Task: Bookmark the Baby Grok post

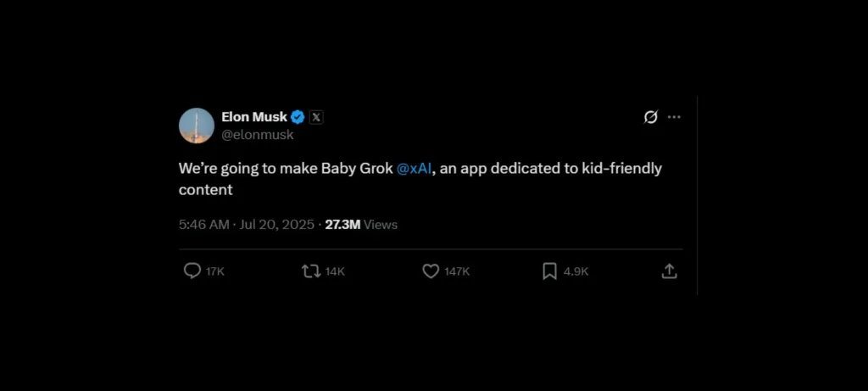Action: [x=549, y=271]
